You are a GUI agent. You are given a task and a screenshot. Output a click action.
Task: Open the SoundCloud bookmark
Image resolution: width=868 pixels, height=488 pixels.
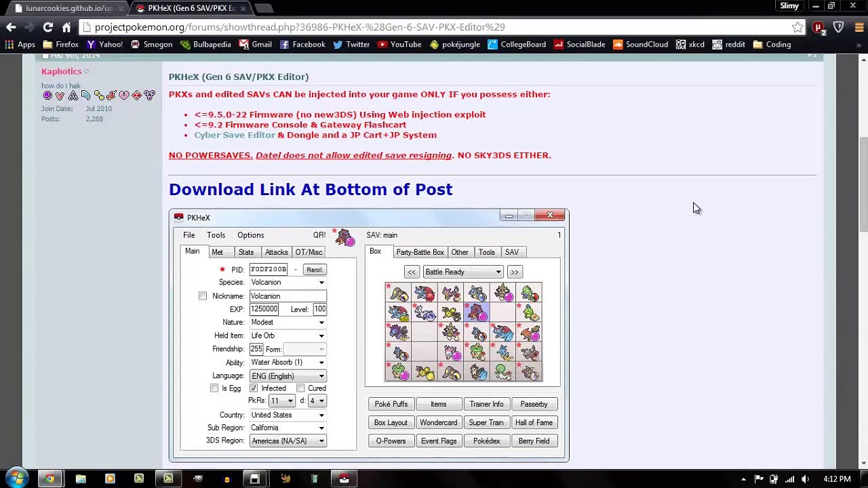(640, 44)
